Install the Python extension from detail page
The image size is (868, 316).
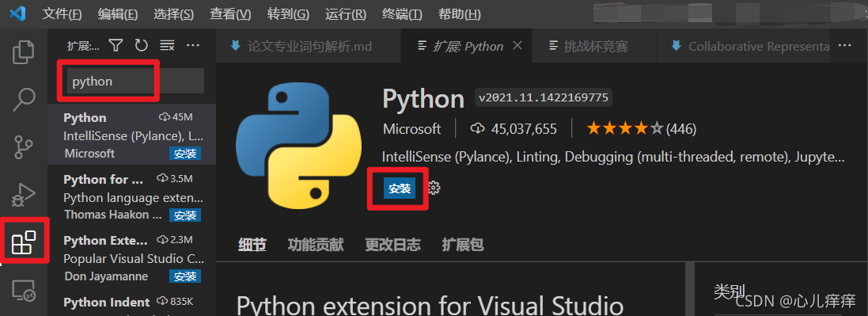(x=400, y=188)
